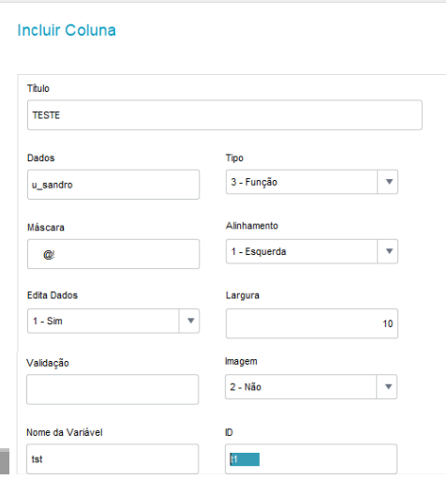Click the '1 - Sim' selected value
The width and height of the screenshot is (448, 495).
[48, 321]
